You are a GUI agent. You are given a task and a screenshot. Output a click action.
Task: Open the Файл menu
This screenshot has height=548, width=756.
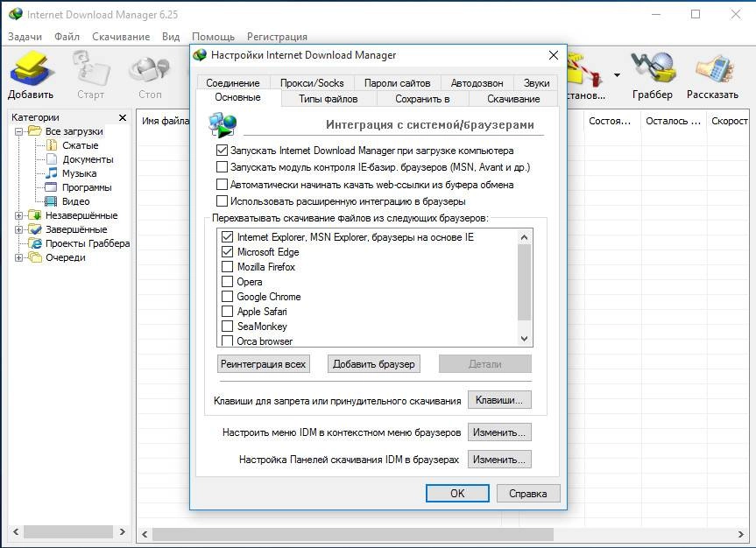point(67,37)
